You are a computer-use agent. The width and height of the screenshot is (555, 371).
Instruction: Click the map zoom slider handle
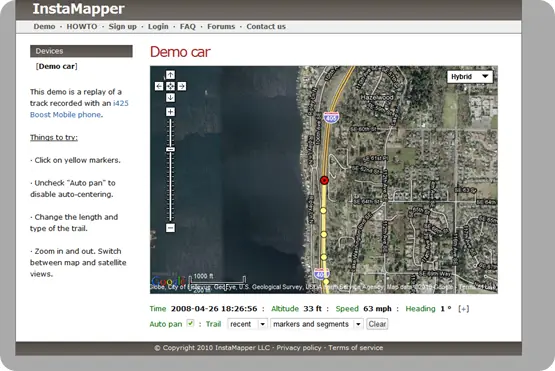[x=170, y=149]
